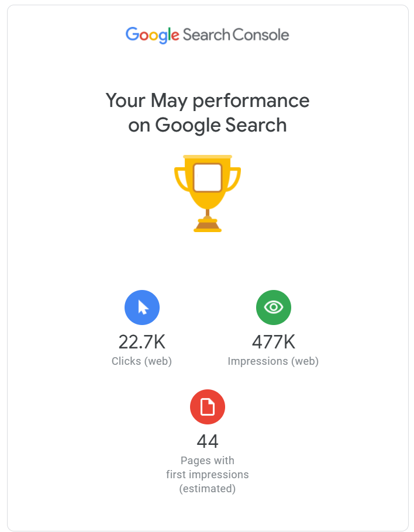Click the first impressions text line
414x532 pixels.
tap(208, 474)
